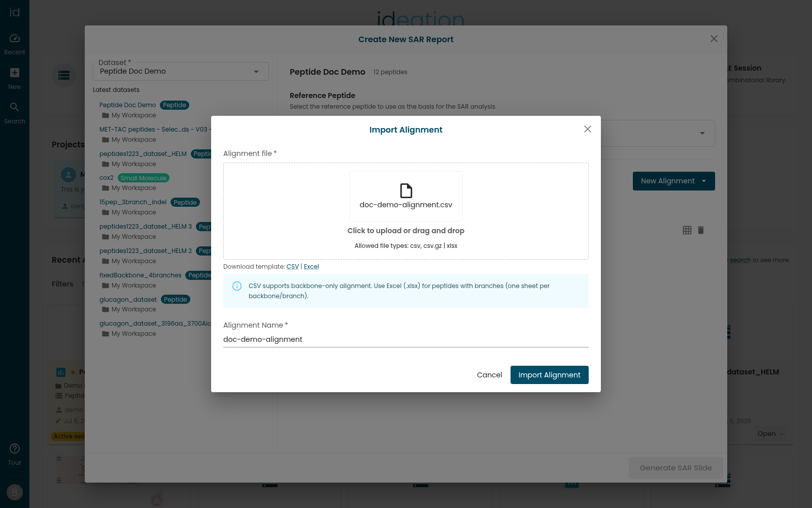
Task: Select doc-demo-alignment.csv file tile
Action: pos(406,196)
